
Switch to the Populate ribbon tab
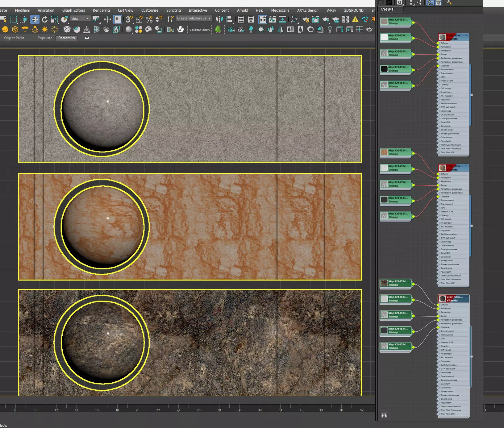(x=45, y=38)
